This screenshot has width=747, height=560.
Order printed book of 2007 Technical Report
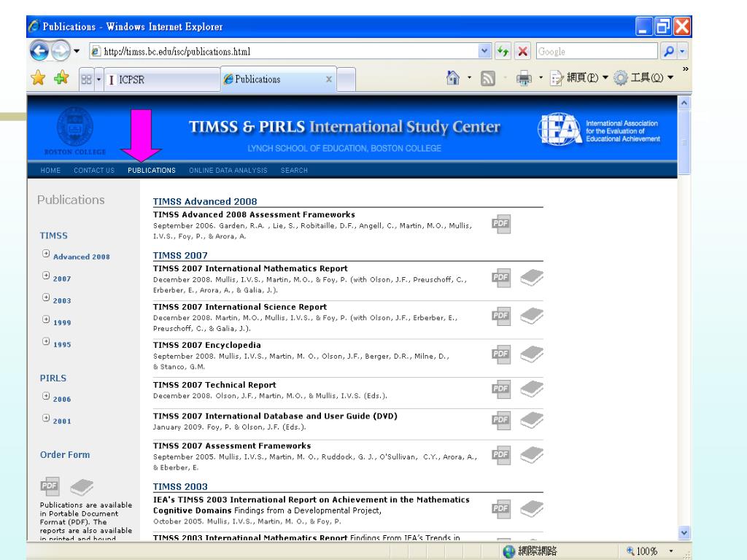[532, 389]
